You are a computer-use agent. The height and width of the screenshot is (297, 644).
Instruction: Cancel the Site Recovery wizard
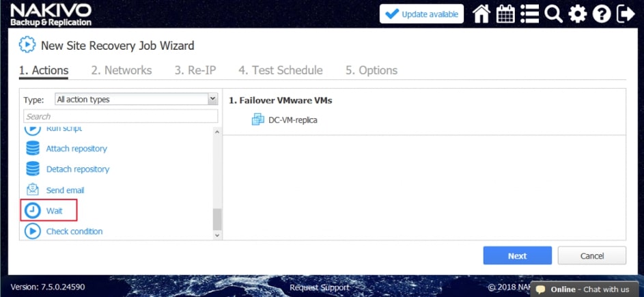coord(591,256)
